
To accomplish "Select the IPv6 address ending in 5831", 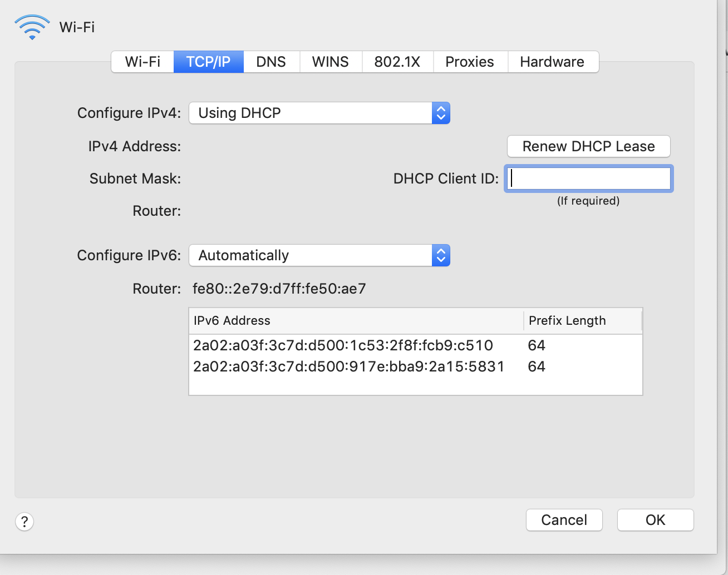I will 348,366.
